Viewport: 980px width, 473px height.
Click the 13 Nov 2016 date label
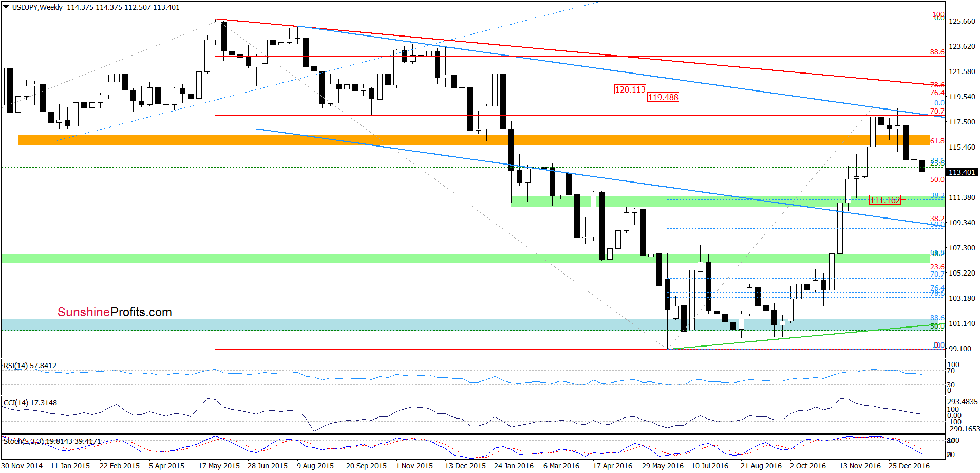tap(860, 466)
